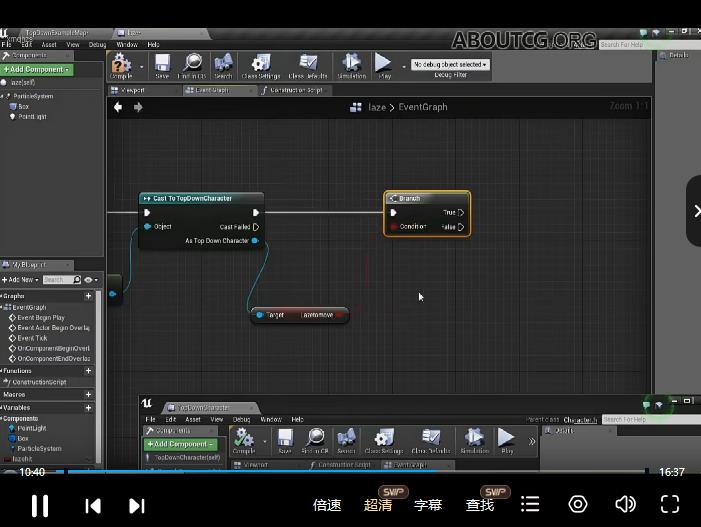Open the Window menu in the top menu bar
Image resolution: width=701 pixels, height=527 pixels.
point(127,44)
